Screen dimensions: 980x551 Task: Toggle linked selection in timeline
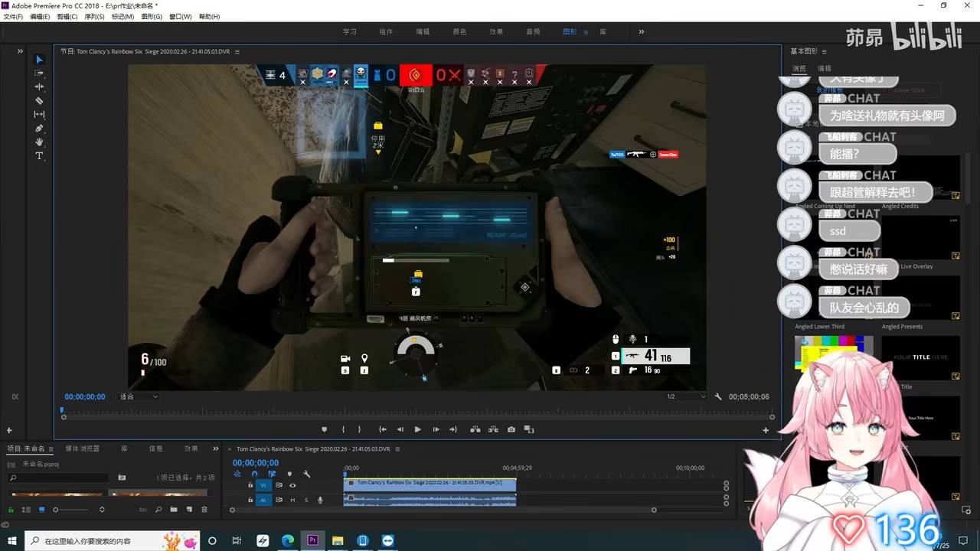pos(272,474)
